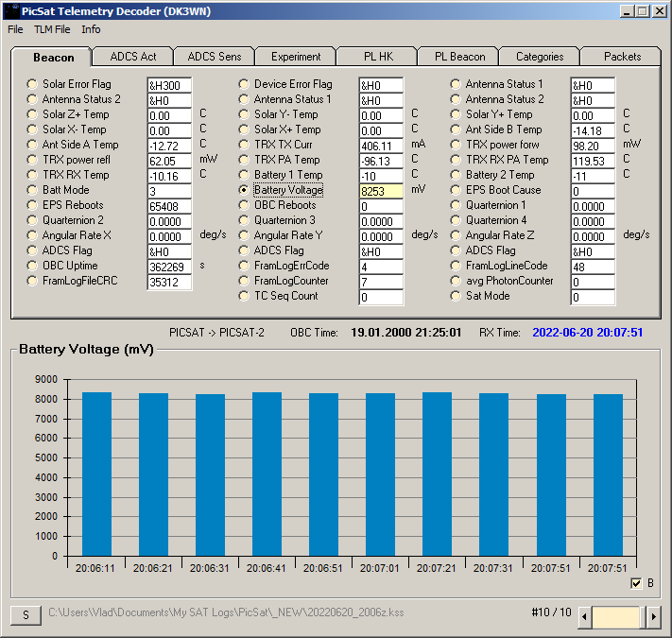
Task: Select the Device Error Flag radio button
Action: [x=244, y=84]
